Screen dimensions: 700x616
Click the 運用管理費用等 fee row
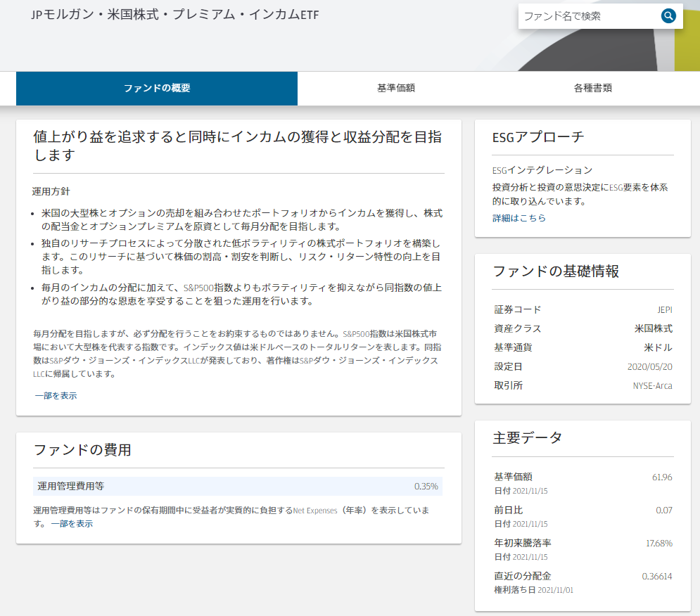(x=238, y=486)
